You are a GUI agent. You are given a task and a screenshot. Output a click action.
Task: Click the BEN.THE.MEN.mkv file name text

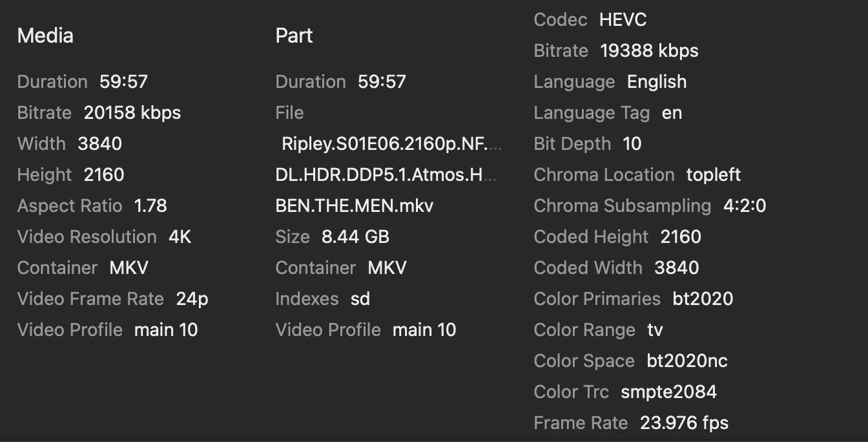tap(354, 205)
